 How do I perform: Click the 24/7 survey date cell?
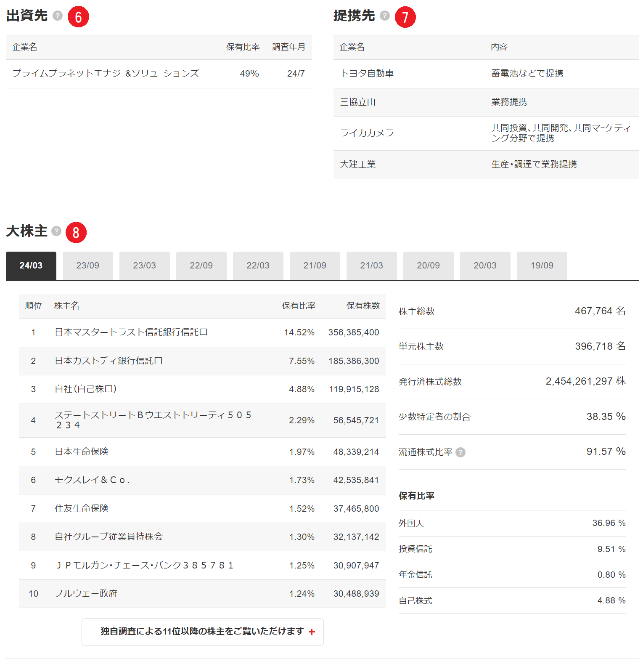(296, 74)
